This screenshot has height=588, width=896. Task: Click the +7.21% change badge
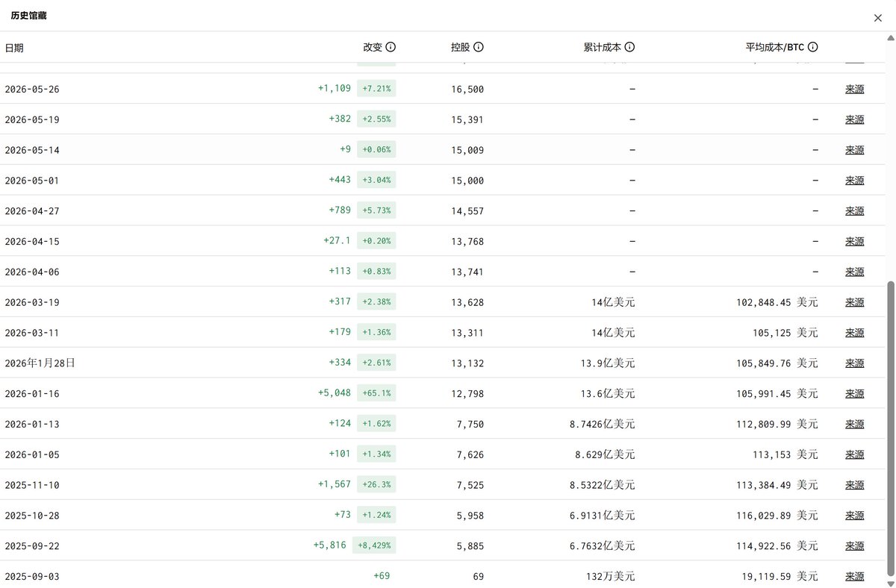(376, 89)
